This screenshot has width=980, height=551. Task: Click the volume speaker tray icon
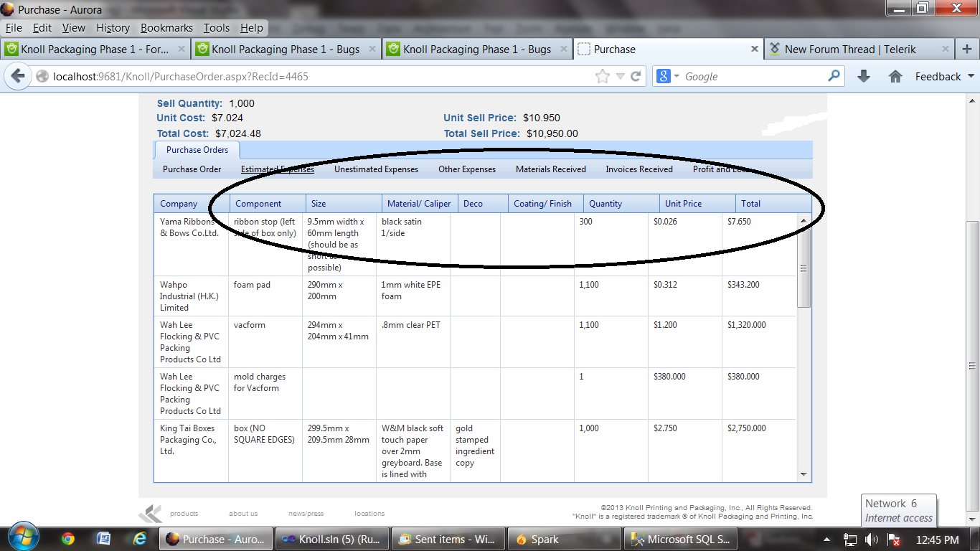tap(872, 540)
